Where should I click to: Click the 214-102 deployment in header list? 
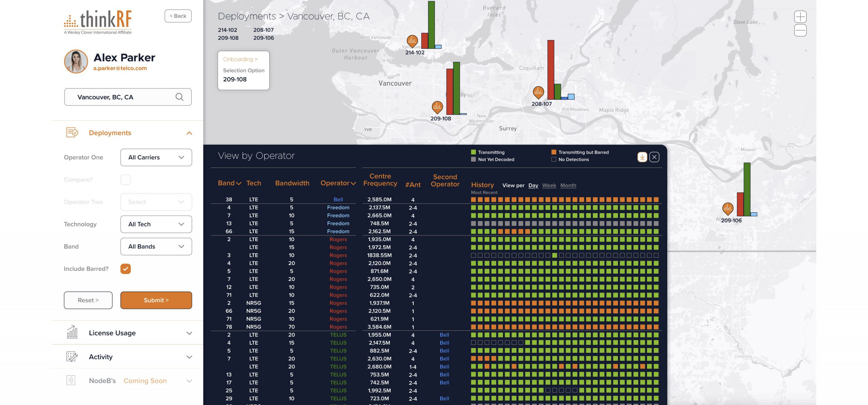click(228, 30)
